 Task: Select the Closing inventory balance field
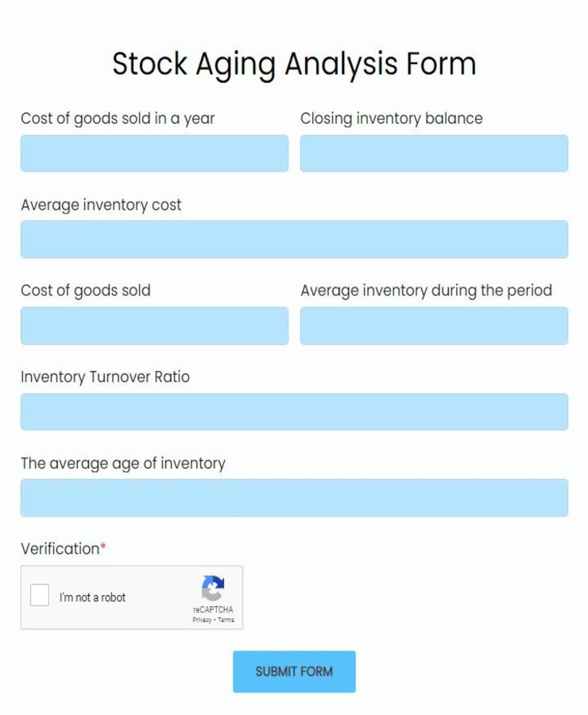(434, 153)
